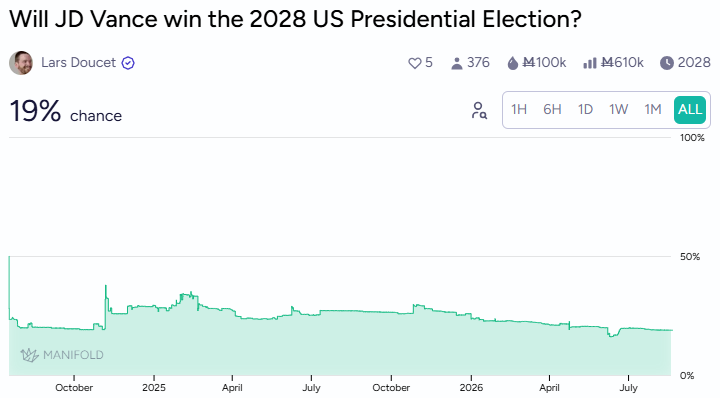Click the Manifold logo watermark
The image size is (720, 398).
click(62, 355)
